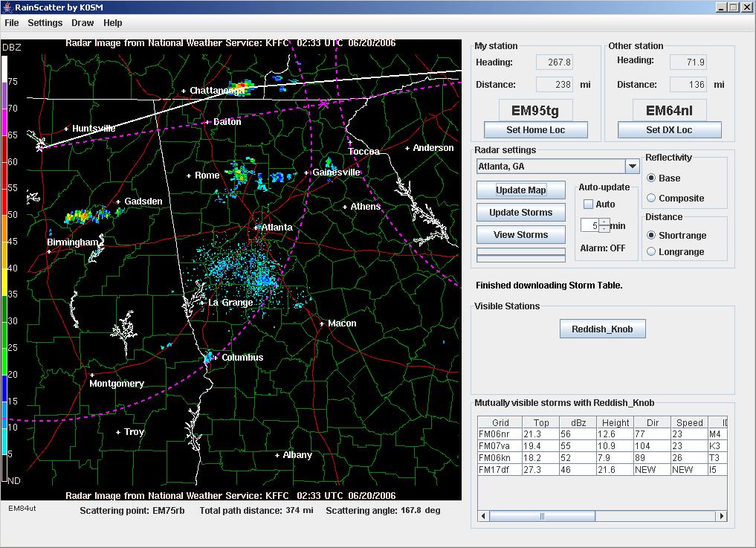Open the File menu
756x548 pixels.
pos(12,23)
